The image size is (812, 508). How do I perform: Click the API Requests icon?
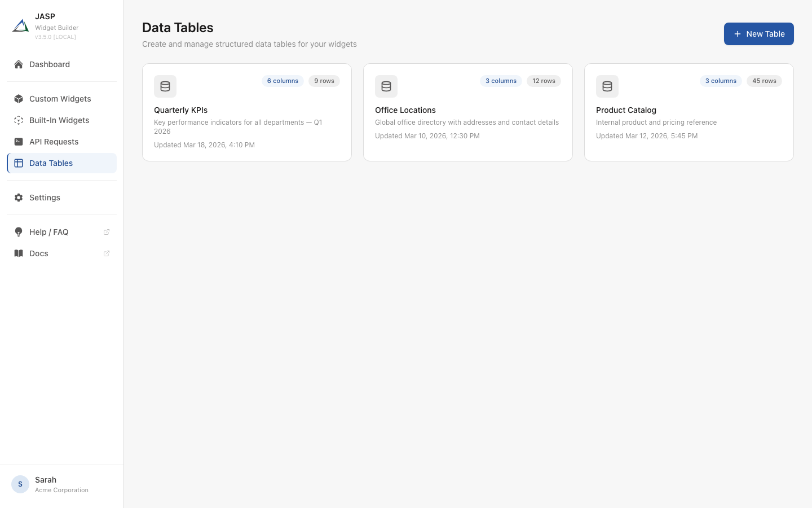tap(19, 142)
